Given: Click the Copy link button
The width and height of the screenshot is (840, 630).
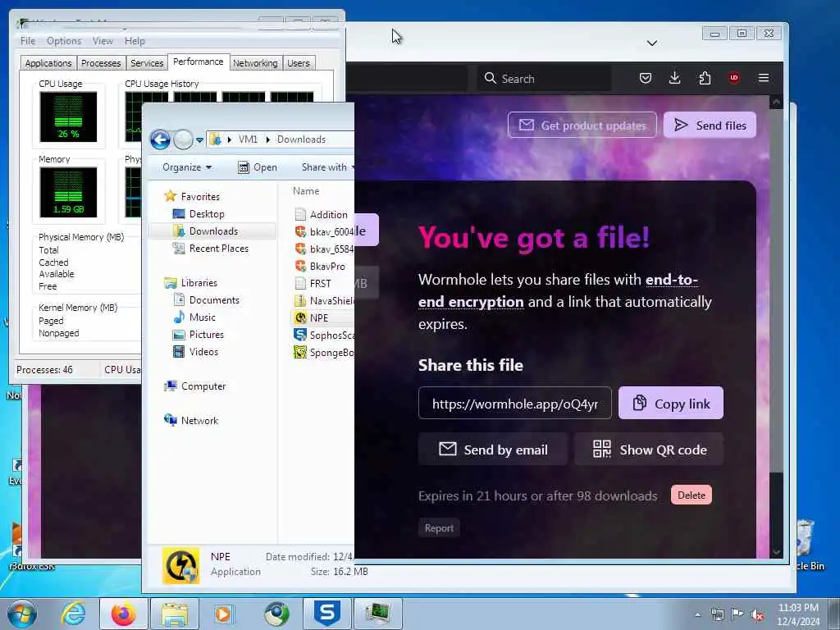Looking at the screenshot, I should tap(671, 404).
